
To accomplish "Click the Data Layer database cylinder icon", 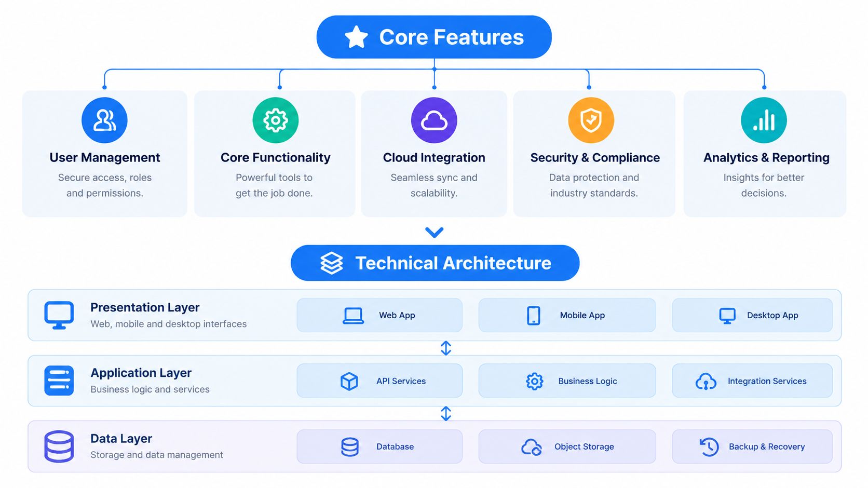I will [x=59, y=446].
